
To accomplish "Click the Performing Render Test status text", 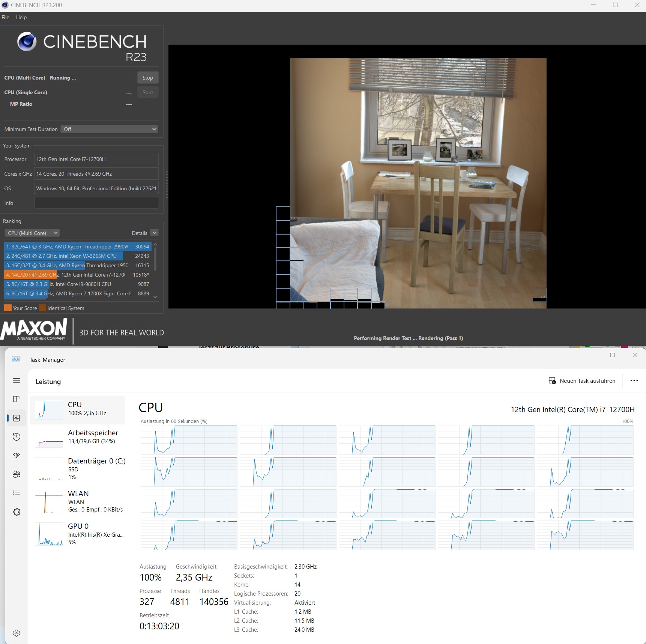I will [409, 338].
